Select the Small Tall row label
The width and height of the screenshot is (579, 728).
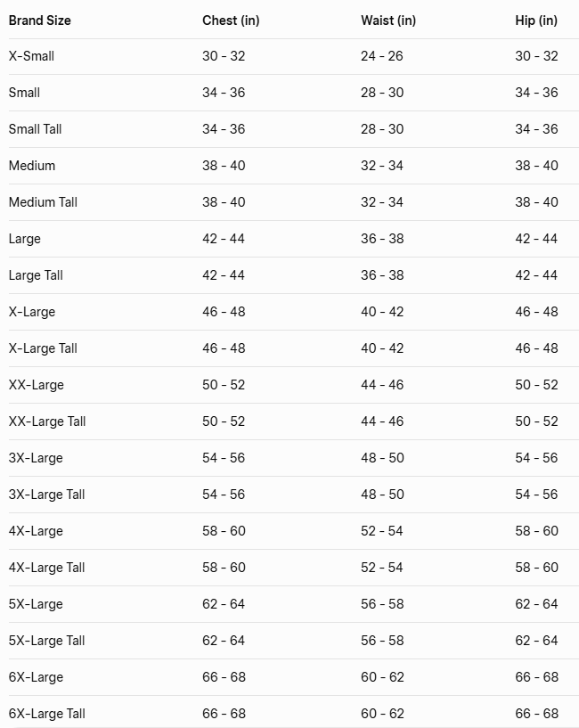(36, 129)
